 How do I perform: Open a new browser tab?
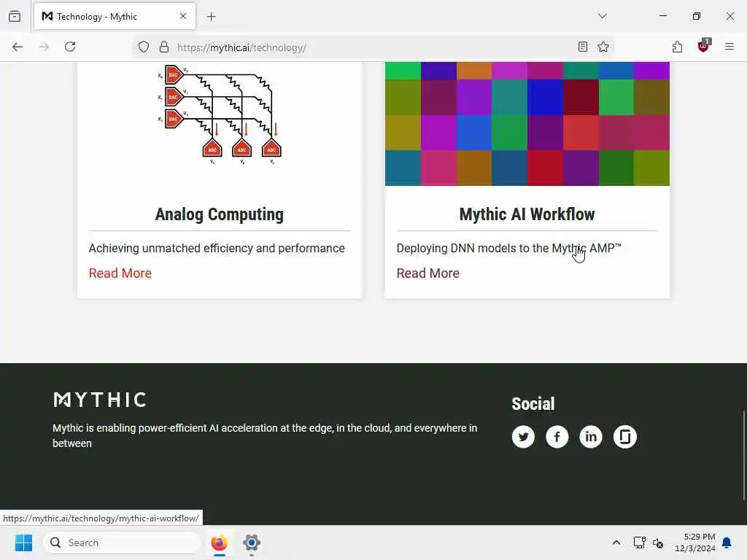pos(212,17)
